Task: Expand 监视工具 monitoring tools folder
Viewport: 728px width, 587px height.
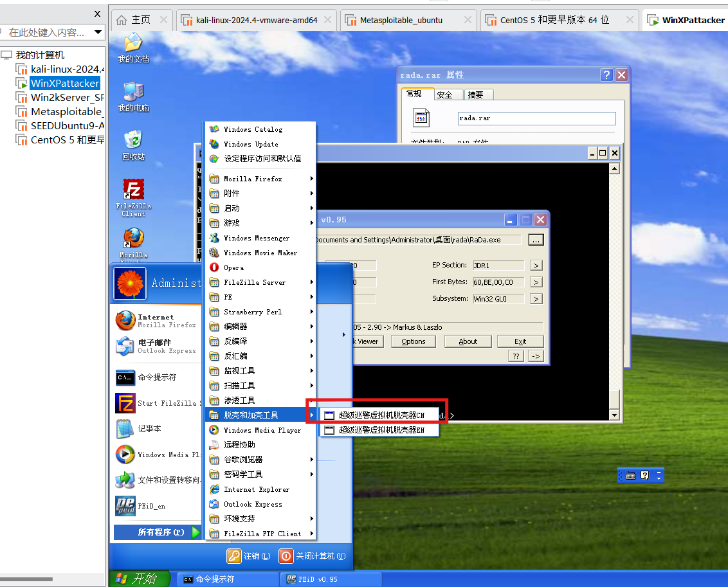Action: click(260, 371)
